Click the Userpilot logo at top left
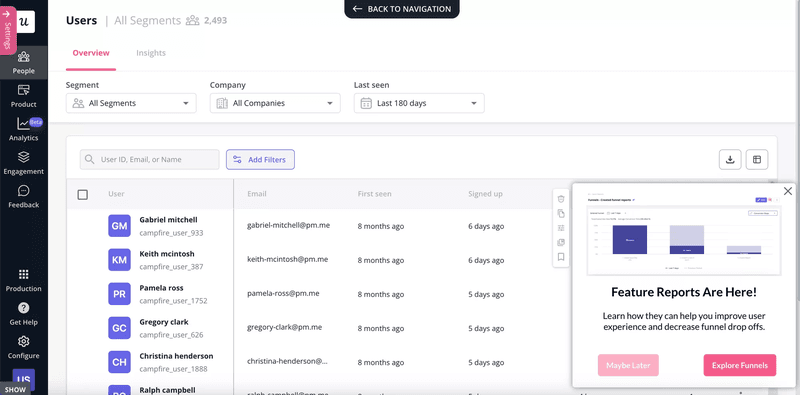 point(26,22)
